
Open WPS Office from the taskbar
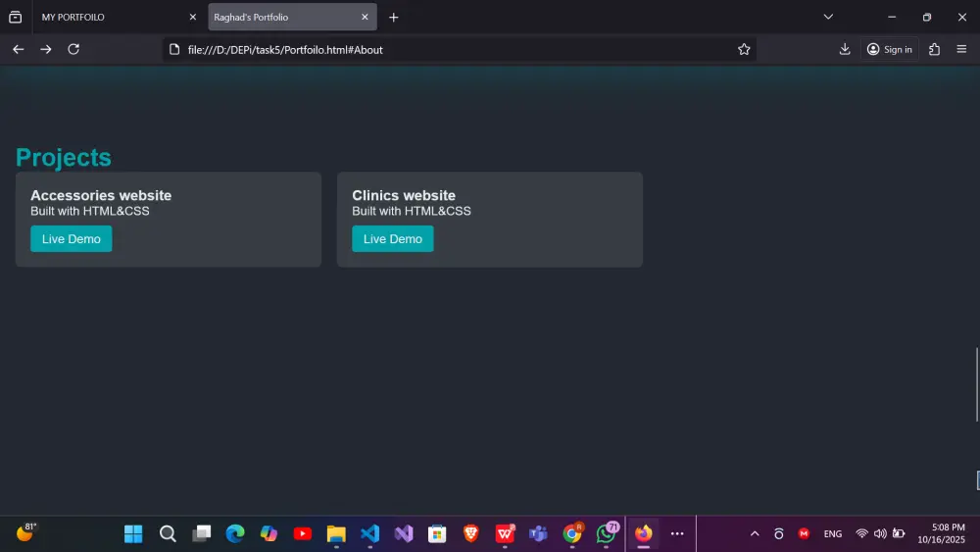click(505, 534)
